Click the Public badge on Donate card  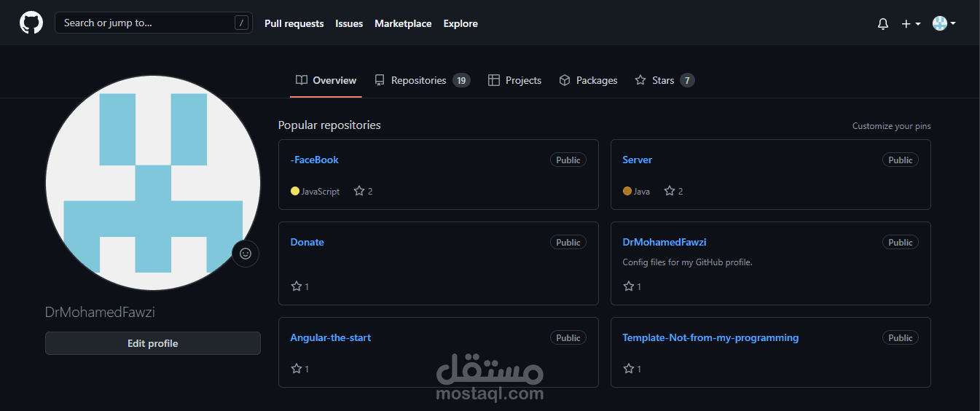pyautogui.click(x=568, y=243)
